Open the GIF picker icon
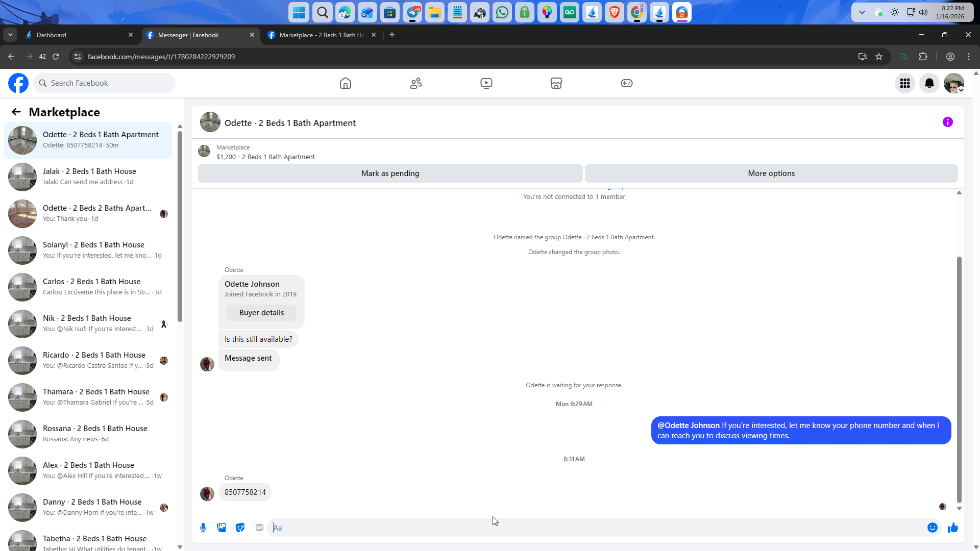 [259, 528]
